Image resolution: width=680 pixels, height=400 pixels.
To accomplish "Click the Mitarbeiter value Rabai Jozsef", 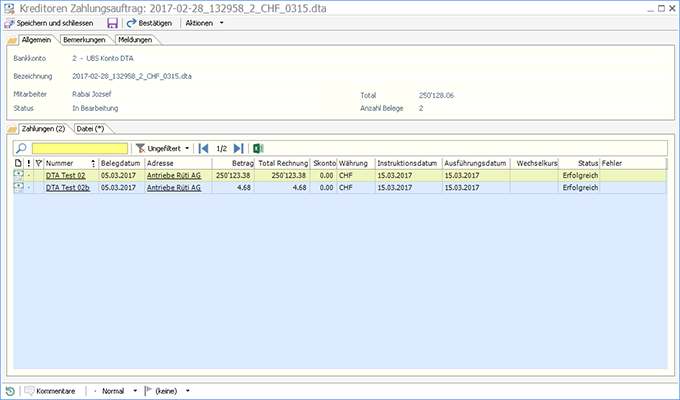I will click(x=92, y=94).
